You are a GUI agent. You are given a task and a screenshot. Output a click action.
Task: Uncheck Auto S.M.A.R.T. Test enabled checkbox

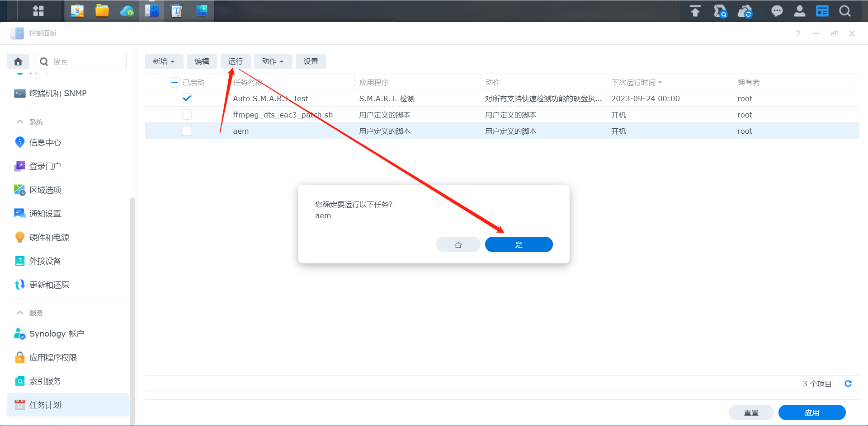187,98
